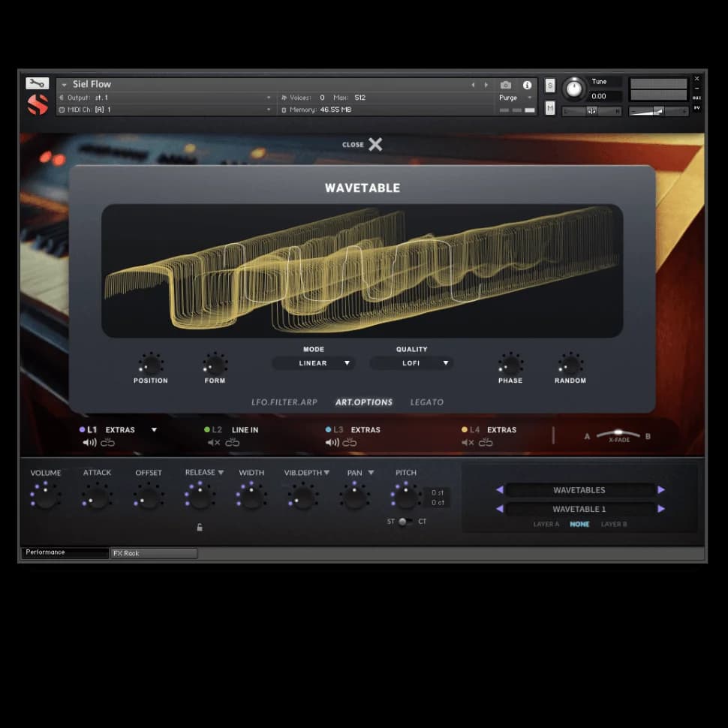Click the wrench edit icon
728x728 pixels.
click(x=37, y=83)
